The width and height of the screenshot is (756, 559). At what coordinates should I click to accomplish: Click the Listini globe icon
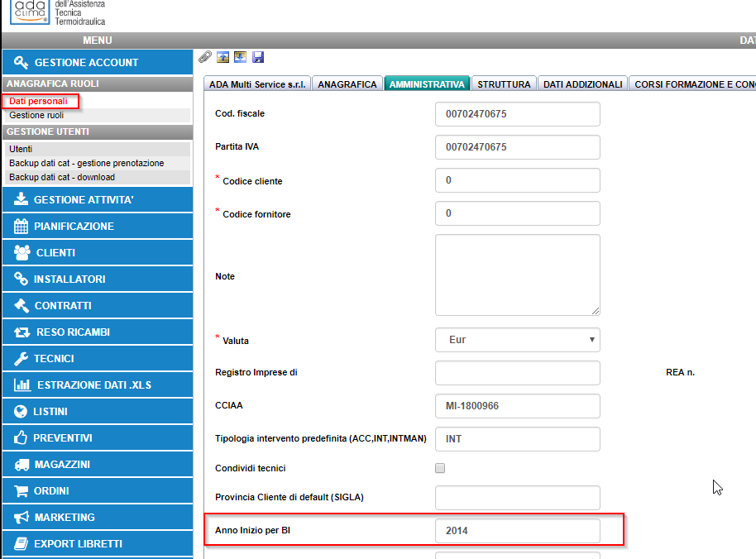pos(21,411)
